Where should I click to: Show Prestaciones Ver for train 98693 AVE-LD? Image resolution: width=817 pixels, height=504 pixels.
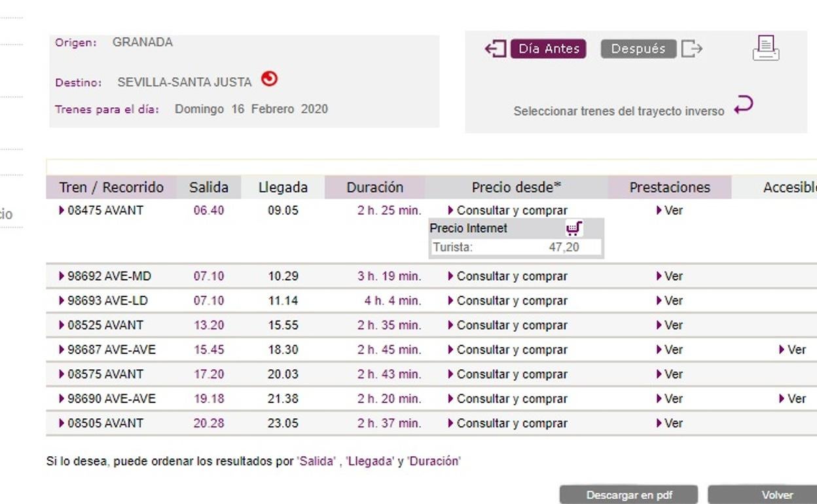(670, 301)
